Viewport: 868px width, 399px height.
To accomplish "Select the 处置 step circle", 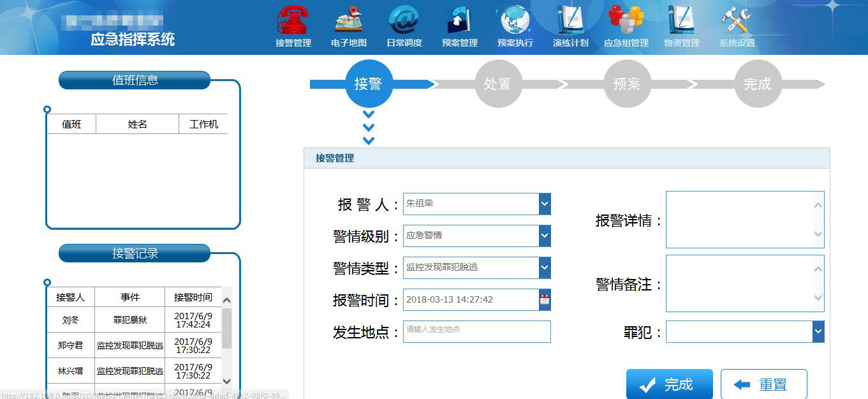I will (x=497, y=84).
